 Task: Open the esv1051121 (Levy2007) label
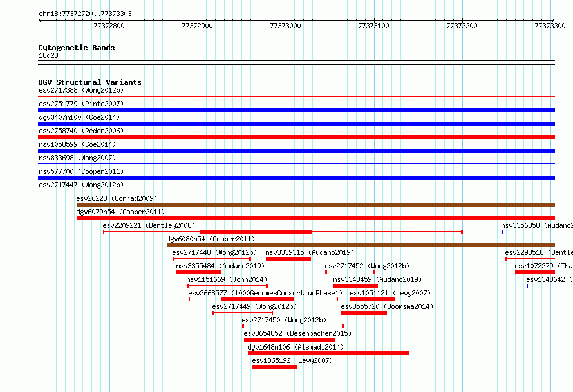(391, 293)
